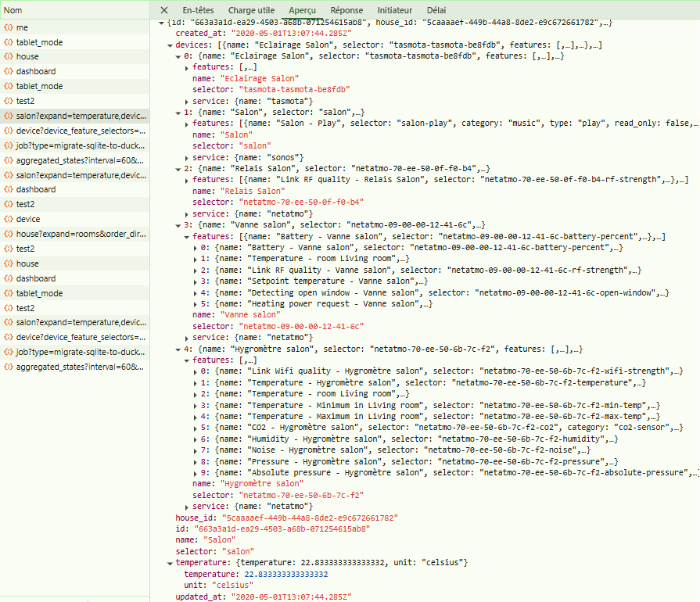
Task: Collapse the Hygromètre salon device node
Action: pos(179,349)
